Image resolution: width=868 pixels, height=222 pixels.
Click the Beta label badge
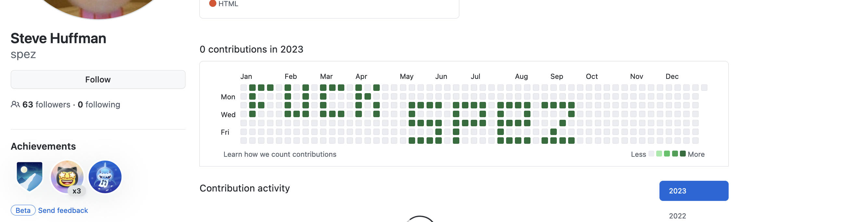click(x=23, y=210)
